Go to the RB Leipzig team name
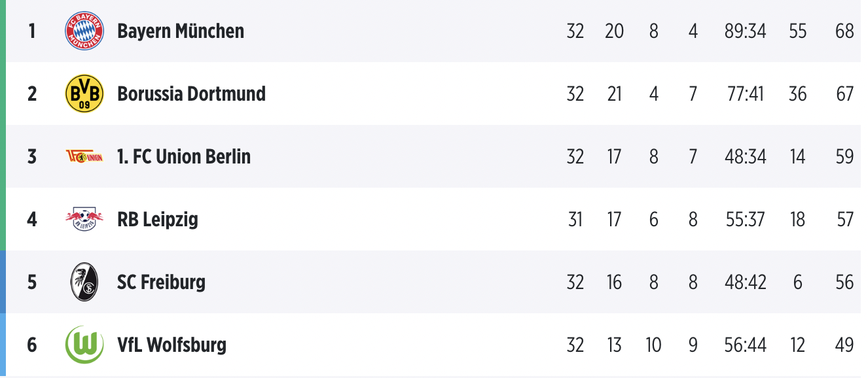Viewport: 868px width, 378px height. [158, 219]
